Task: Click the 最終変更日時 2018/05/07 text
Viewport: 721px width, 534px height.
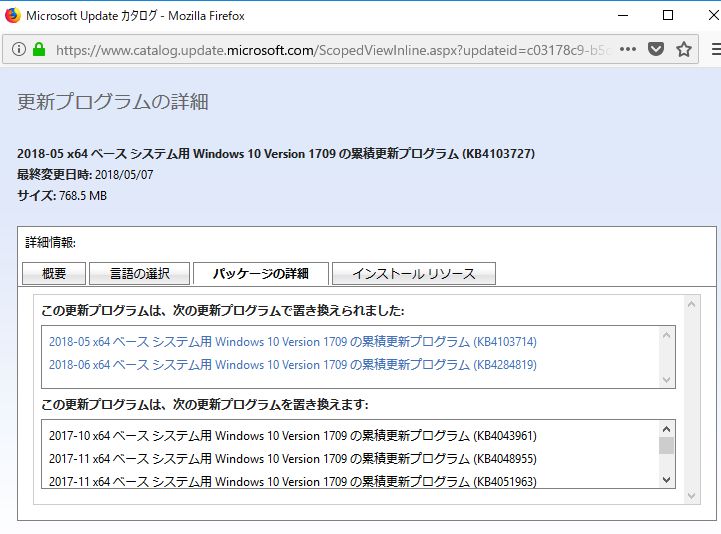Action: click(85, 175)
